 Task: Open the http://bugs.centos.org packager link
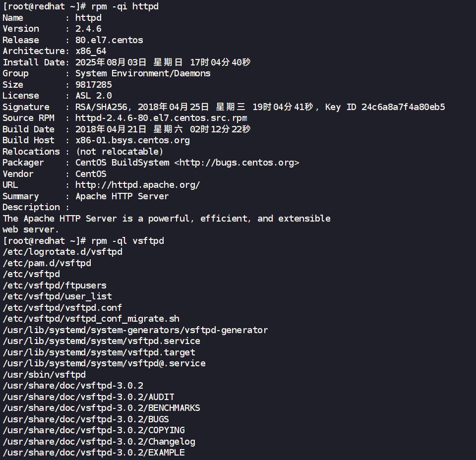[237, 163]
